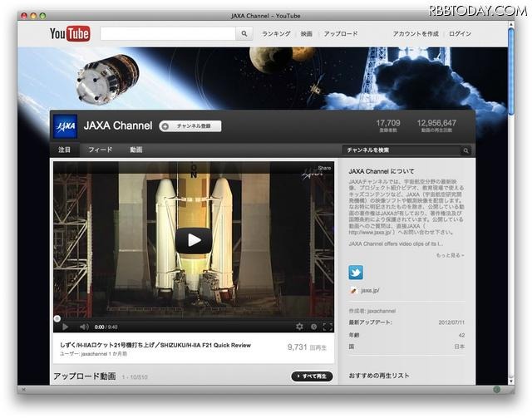The width and height of the screenshot is (532, 418).
Task: Click the green status icon in bottom bar
Action: coord(497,390)
